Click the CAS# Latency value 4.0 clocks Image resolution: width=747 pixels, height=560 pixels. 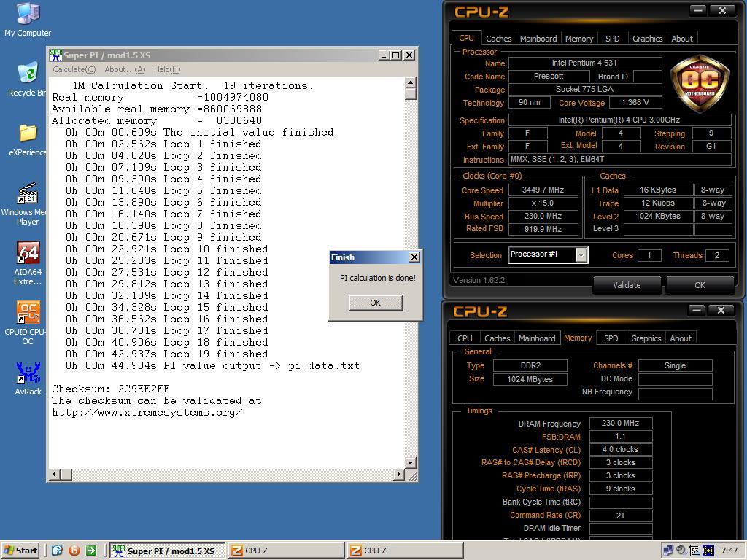pos(620,449)
